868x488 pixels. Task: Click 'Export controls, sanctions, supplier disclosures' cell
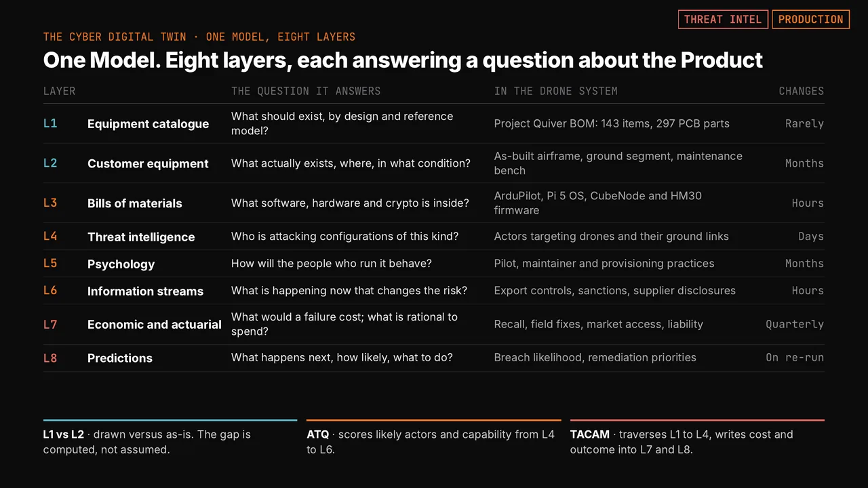[x=614, y=290]
